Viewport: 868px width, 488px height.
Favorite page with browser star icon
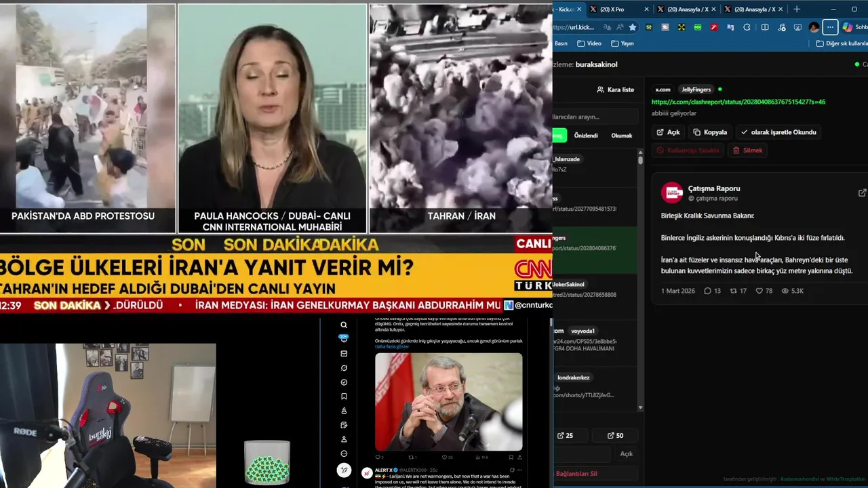click(x=633, y=27)
